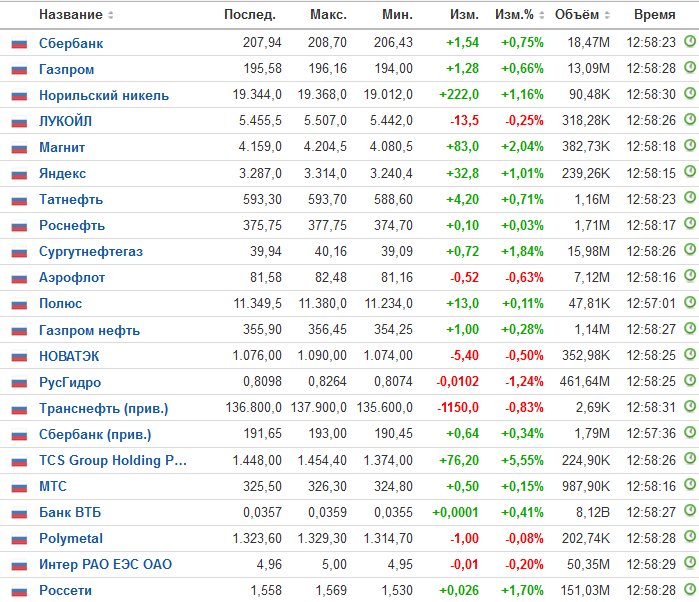
Task: Open the Магнит stock link
Action: pyautogui.click(x=62, y=147)
